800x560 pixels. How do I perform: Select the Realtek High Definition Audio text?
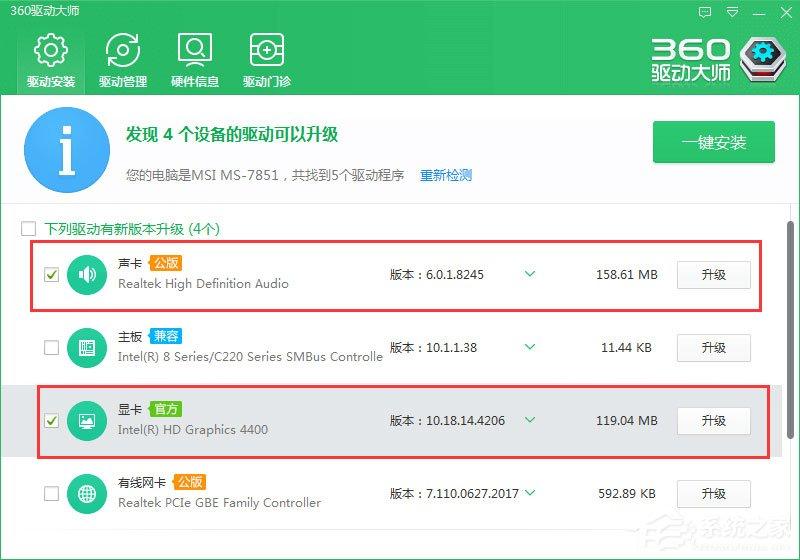203,284
